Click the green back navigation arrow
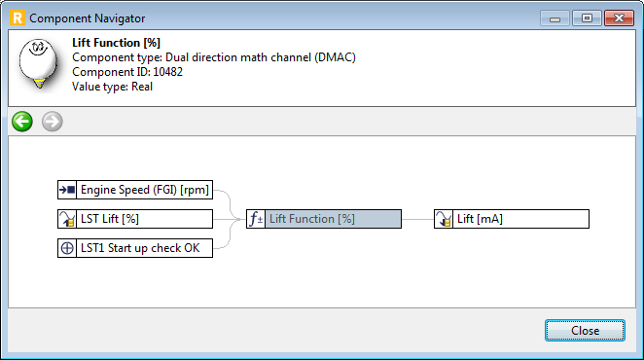Screen dimensions: 644x360 click(x=22, y=122)
